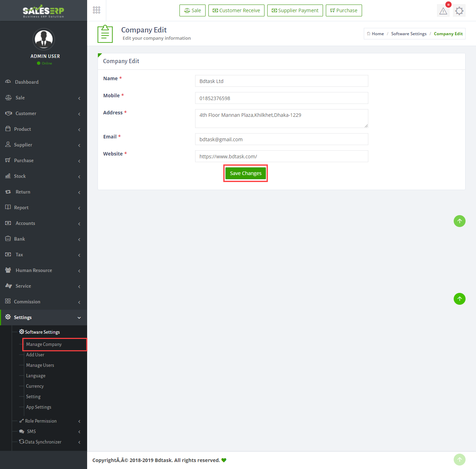
Task: Click the Company Edit clipboard icon
Action: (x=105, y=34)
